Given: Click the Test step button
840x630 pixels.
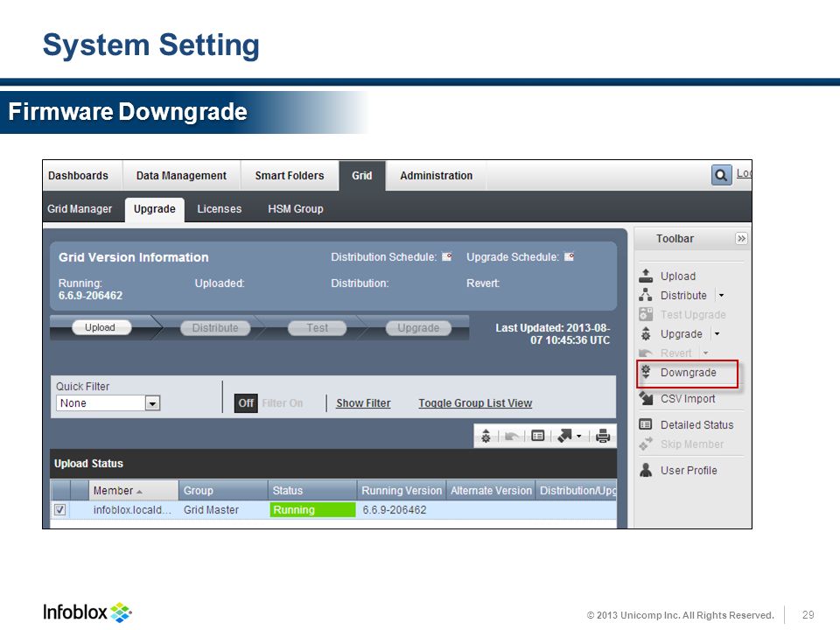Looking at the screenshot, I should coord(317,328).
